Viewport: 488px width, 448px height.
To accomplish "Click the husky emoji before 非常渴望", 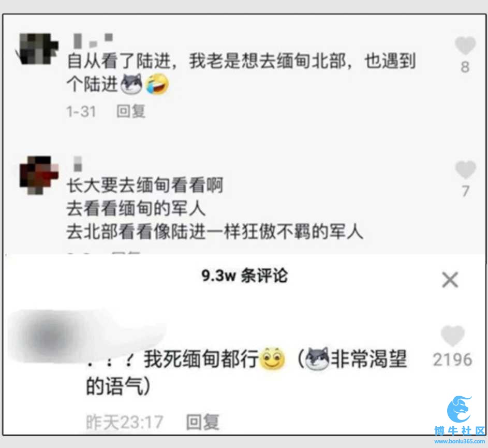I will pos(317,358).
